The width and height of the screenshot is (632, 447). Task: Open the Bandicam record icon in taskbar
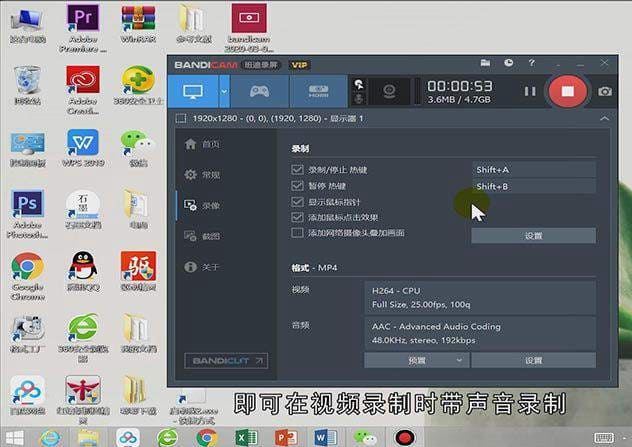405,438
